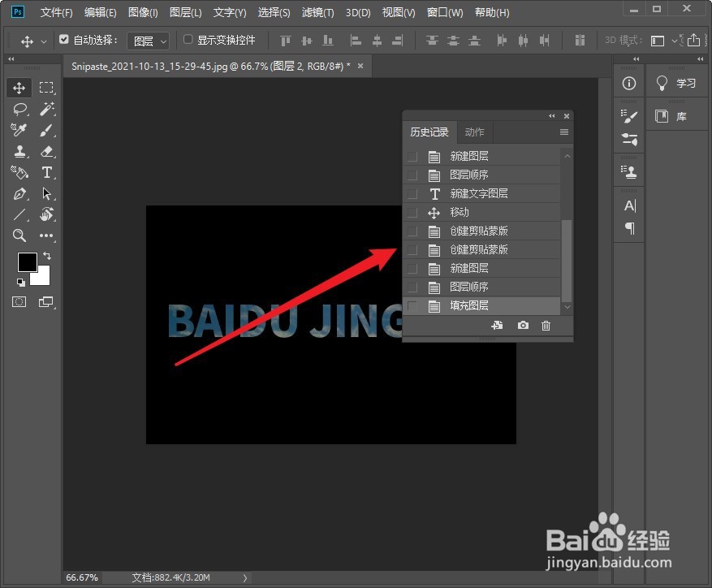Open the 滤镜(T) menu
The height and width of the screenshot is (588, 712).
point(318,13)
